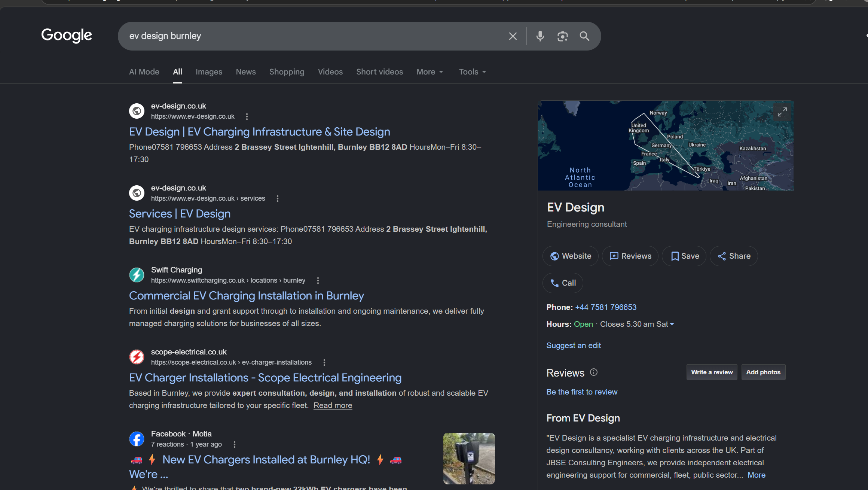Screen dimensions: 868x490
Task: Click the Facebook logo favicon
Action: click(137, 439)
